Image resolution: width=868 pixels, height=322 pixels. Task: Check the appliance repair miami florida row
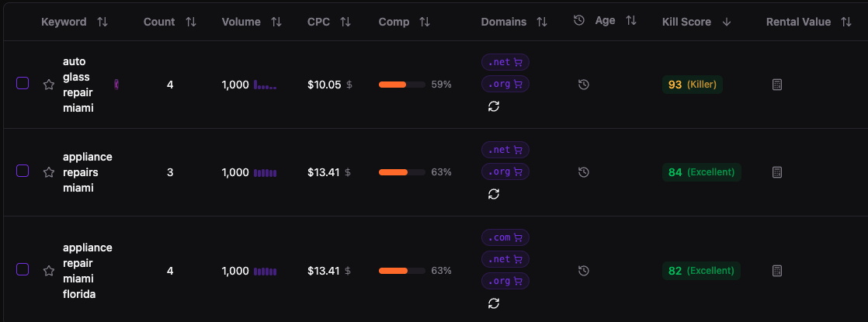[23, 269]
